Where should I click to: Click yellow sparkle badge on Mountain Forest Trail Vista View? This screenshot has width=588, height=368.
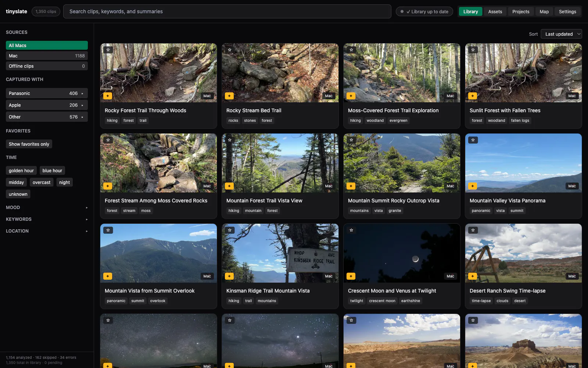229,186
